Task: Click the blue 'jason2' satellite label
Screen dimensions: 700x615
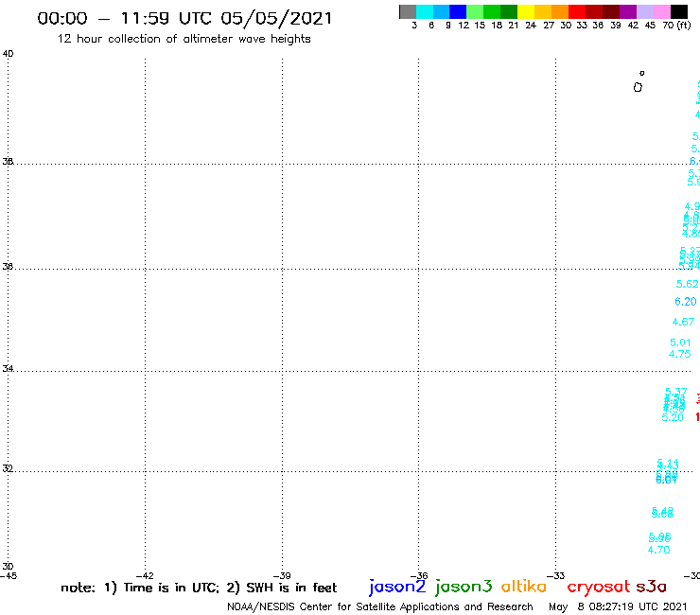Action: coord(397,587)
